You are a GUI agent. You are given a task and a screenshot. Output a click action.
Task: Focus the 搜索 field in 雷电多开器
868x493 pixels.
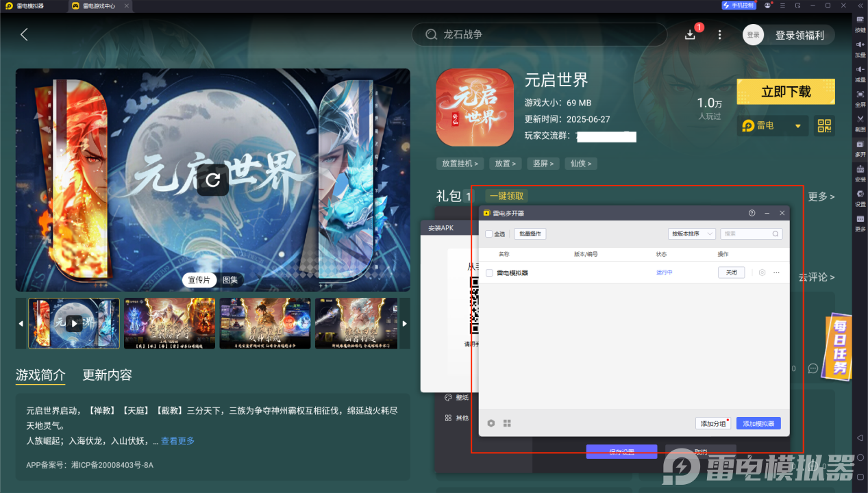pos(751,233)
